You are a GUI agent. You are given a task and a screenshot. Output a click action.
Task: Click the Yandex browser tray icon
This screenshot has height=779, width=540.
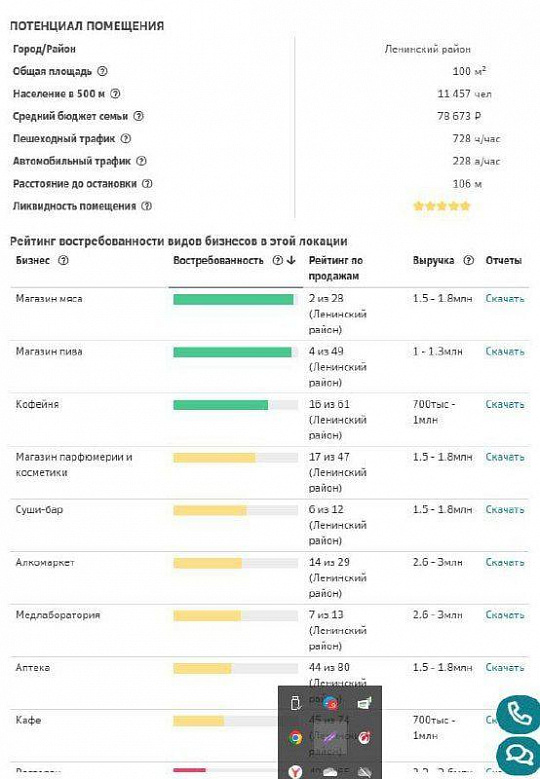coord(295,772)
